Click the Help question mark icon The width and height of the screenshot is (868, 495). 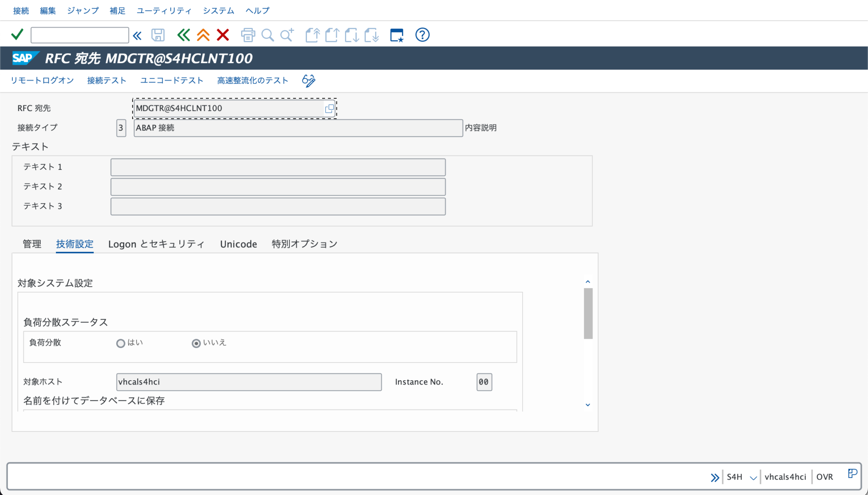[422, 35]
